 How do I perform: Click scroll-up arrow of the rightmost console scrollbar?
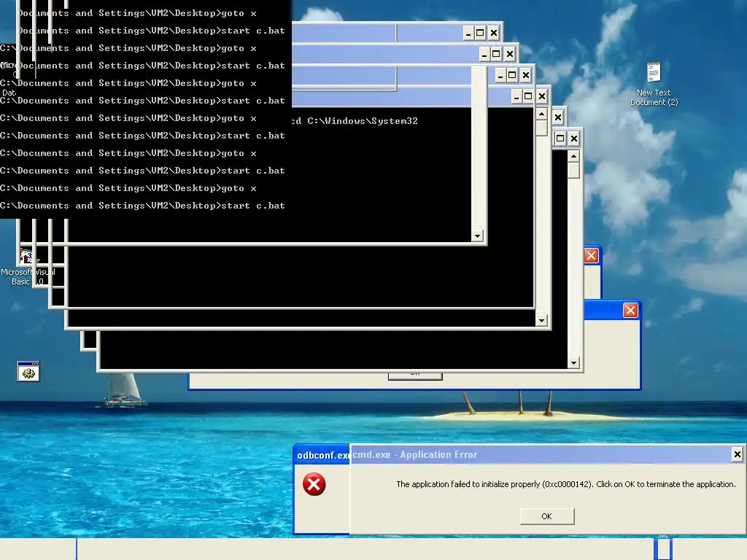coord(573,156)
